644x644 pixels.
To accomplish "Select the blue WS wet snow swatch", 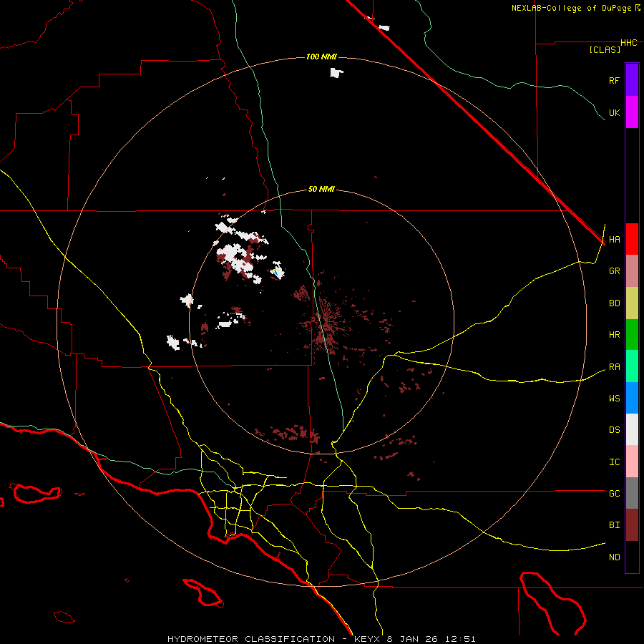I will pyautogui.click(x=632, y=398).
